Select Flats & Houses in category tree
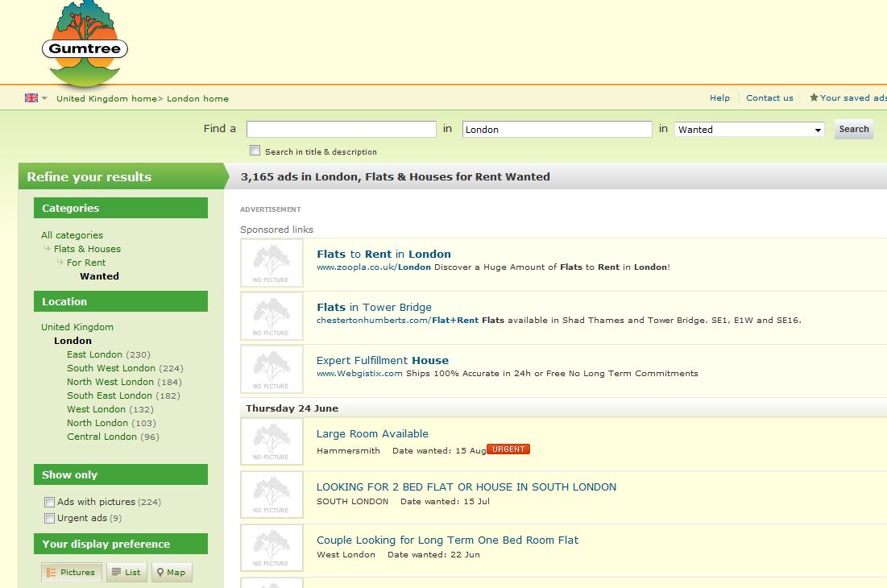The image size is (887, 588). (87, 249)
